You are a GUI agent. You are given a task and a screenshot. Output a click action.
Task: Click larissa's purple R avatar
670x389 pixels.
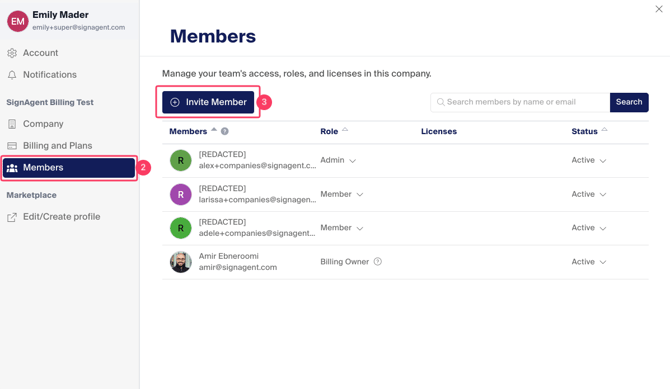pos(181,194)
